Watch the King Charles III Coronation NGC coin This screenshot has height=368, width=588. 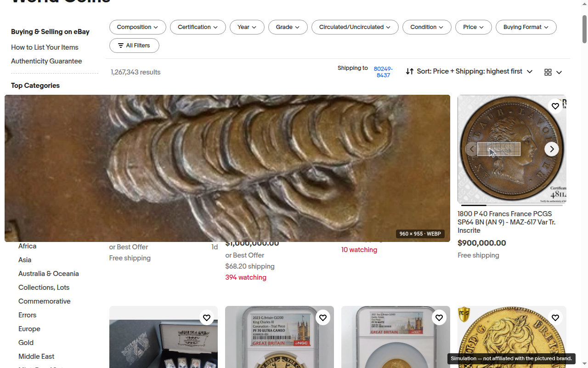tap(323, 317)
